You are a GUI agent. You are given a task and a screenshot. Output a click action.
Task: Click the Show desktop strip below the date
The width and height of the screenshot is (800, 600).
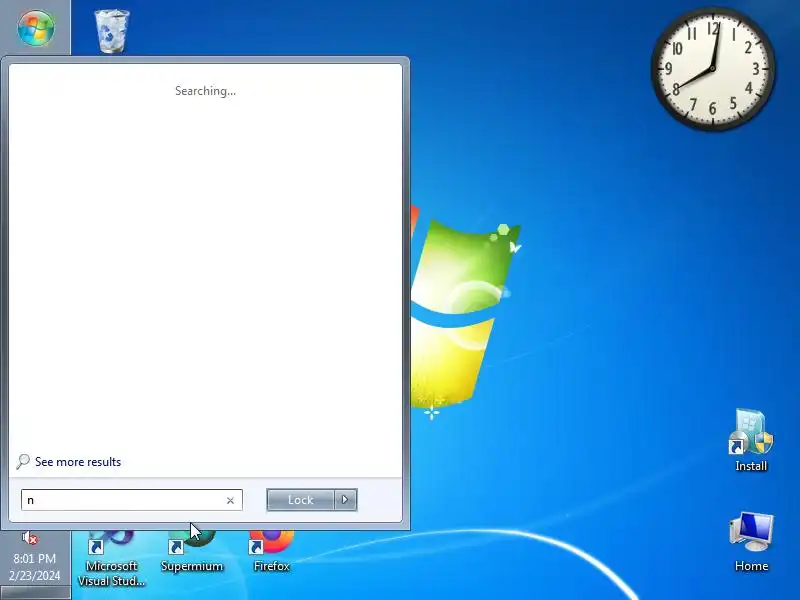click(x=36, y=592)
